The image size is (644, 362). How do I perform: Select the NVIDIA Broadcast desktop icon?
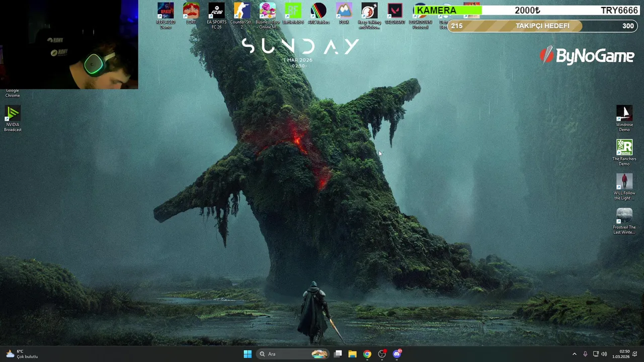[13, 119]
